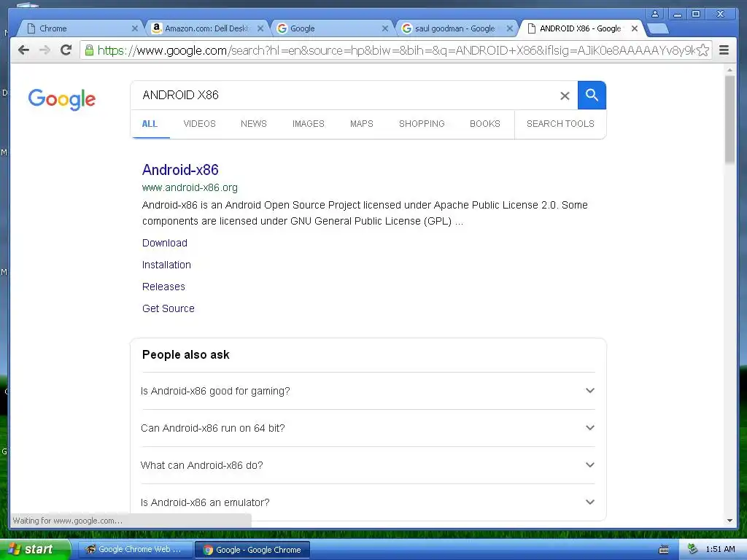This screenshot has width=747, height=560.
Task: Click the scrollbar down arrow
Action: point(729,521)
